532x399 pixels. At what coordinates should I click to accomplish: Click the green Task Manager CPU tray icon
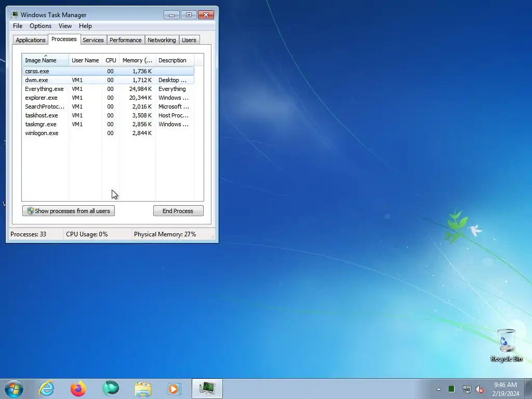tap(451, 389)
